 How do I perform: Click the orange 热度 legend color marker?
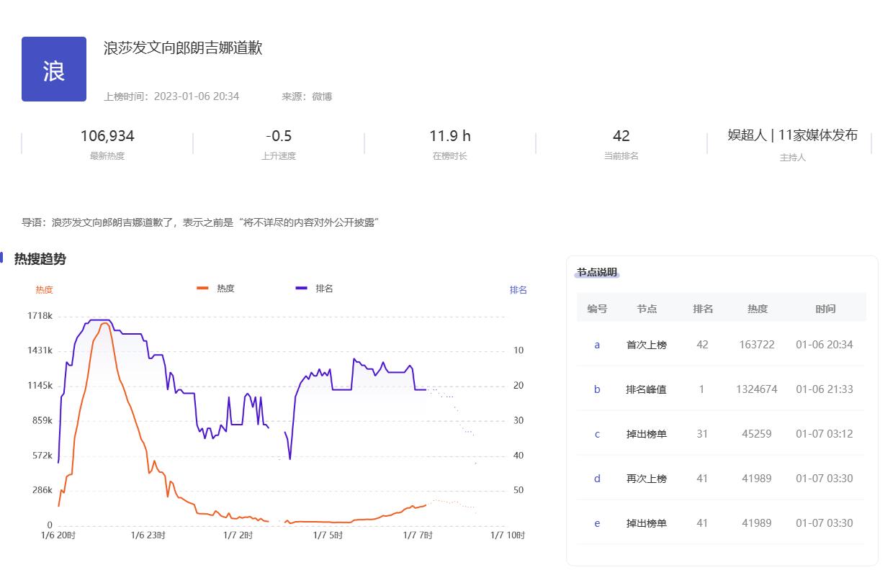[202, 289]
